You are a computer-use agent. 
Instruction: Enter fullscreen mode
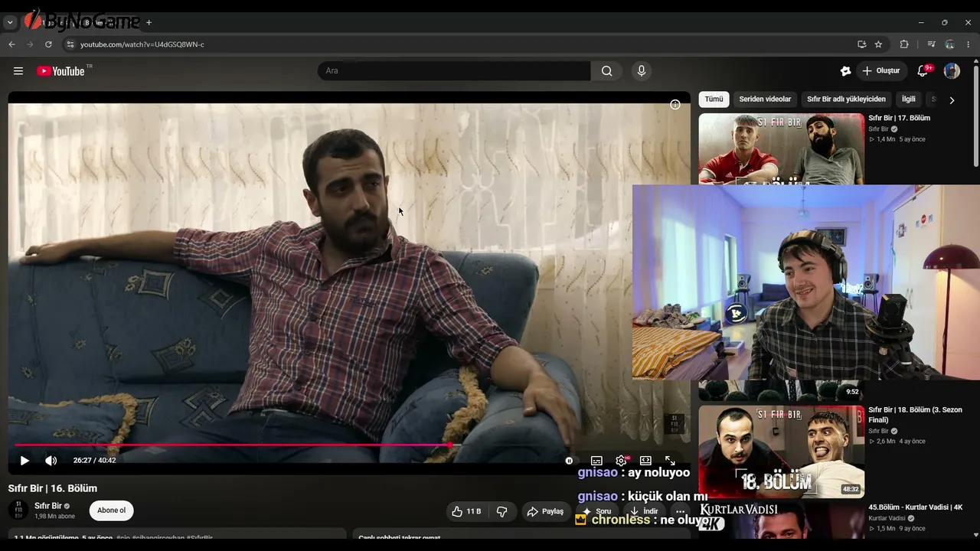point(670,461)
